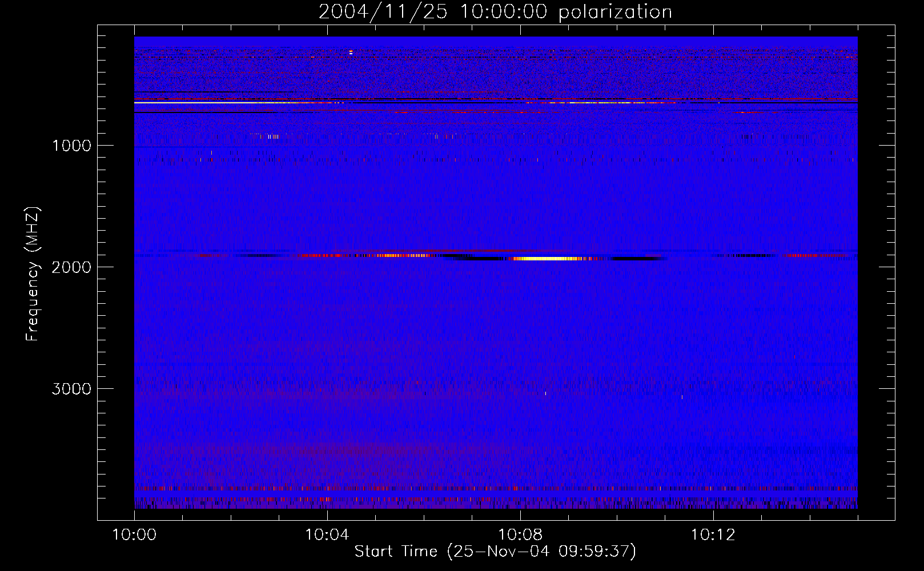
Task: Click the 'Start Time (25-Nov-04 09:59:37)' label
Action: point(495,552)
